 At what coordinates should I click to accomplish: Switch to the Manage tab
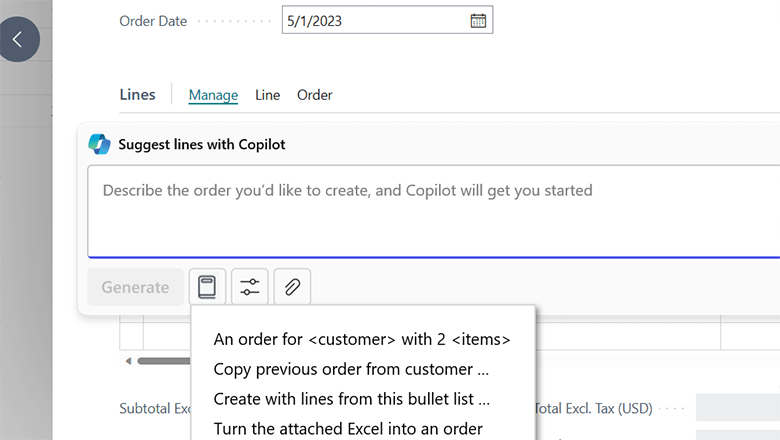(213, 95)
